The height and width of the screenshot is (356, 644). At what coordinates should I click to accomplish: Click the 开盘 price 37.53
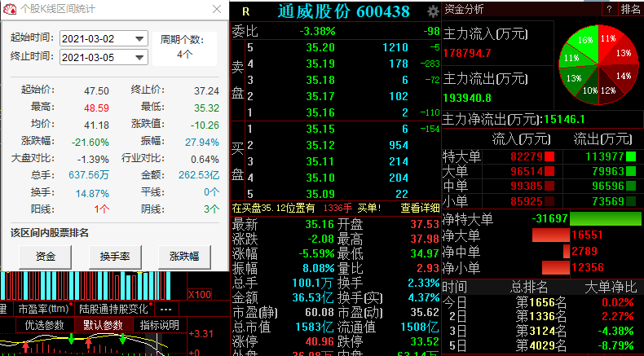pyautogui.click(x=425, y=224)
